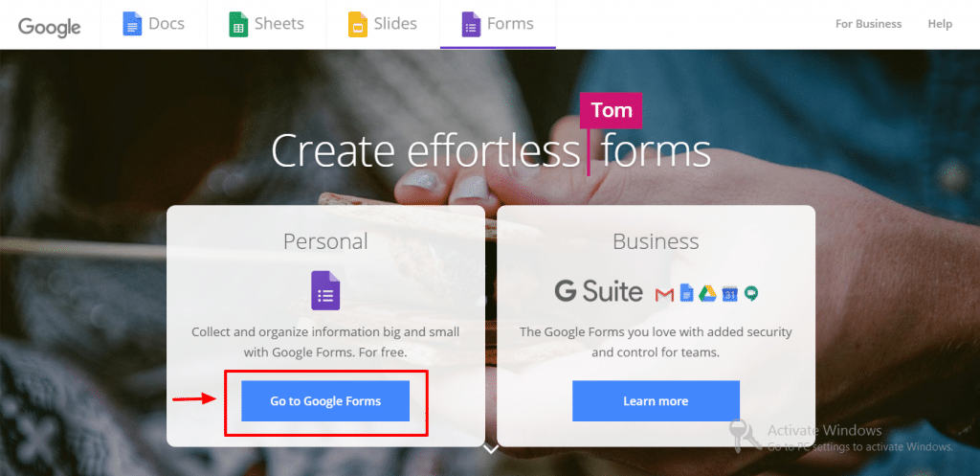This screenshot has height=476, width=980.
Task: Click the blue Docs document icon
Action: click(x=132, y=24)
